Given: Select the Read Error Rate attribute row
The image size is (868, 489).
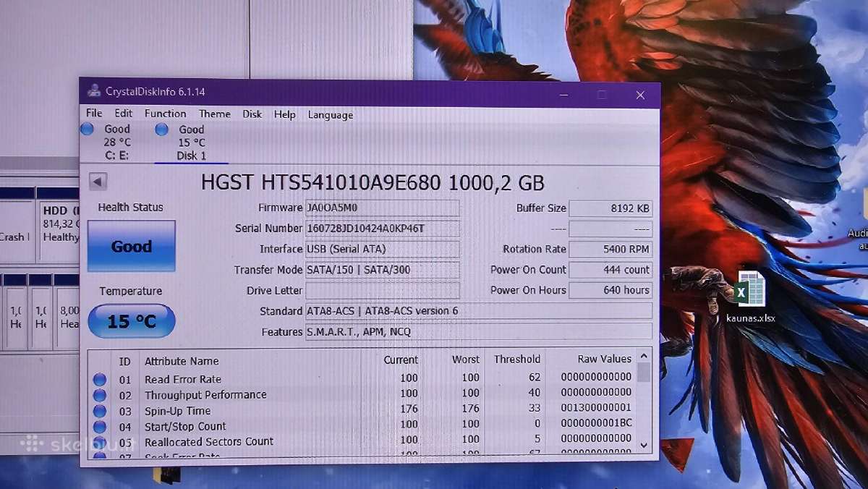Looking at the screenshot, I should click(x=362, y=378).
